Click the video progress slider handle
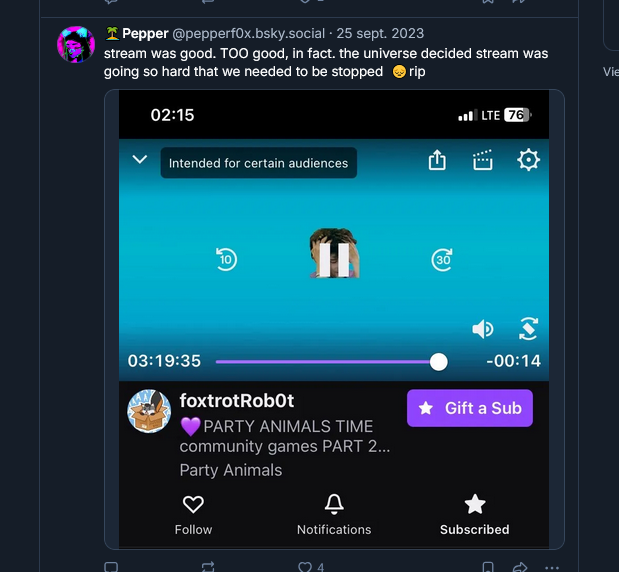Image resolution: width=619 pixels, height=572 pixels. (438, 362)
